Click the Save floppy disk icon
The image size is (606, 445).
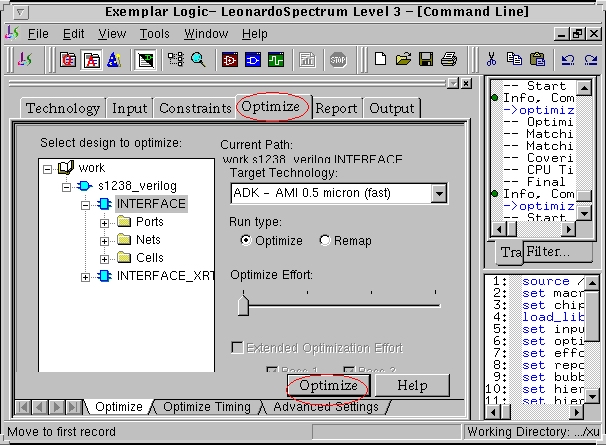coord(426,60)
